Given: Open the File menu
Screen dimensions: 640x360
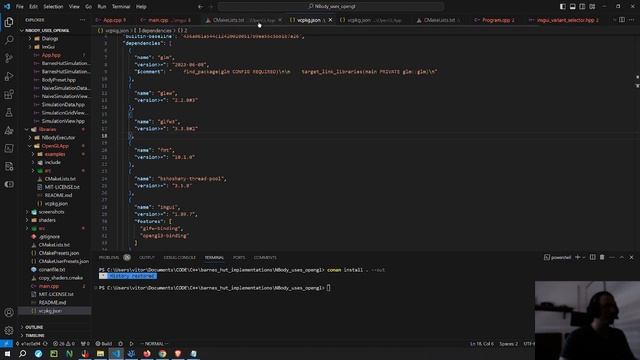Looking at the screenshot, I should coord(20,7).
